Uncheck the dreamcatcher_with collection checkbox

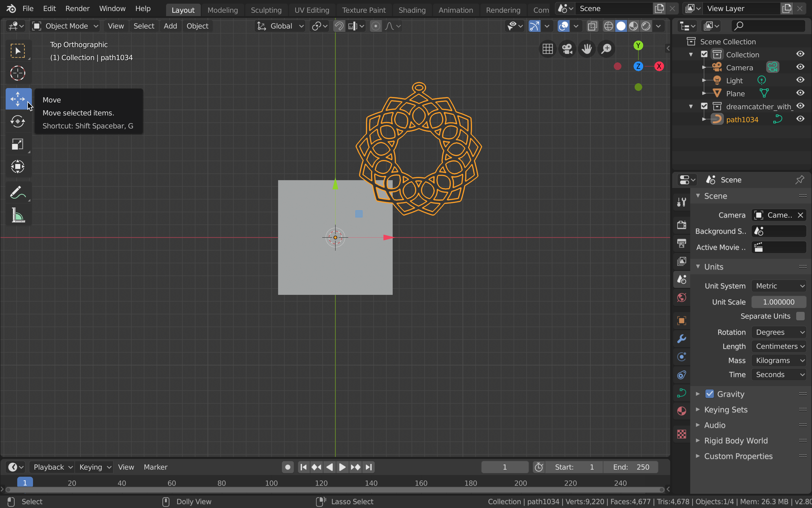click(704, 106)
